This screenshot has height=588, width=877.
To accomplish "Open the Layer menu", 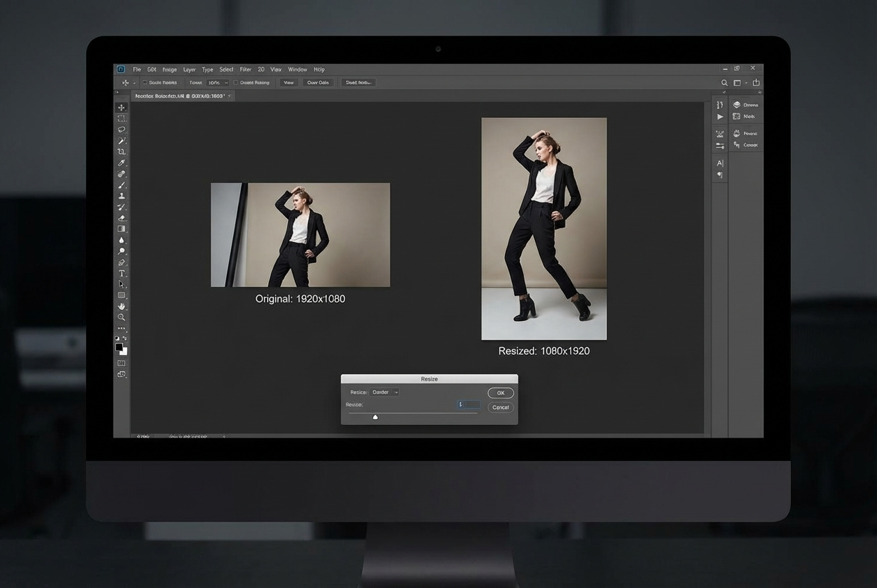I will pos(189,69).
